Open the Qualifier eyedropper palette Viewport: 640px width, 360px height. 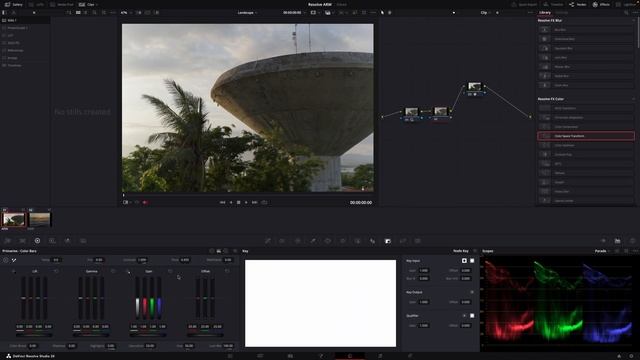(x=313, y=241)
